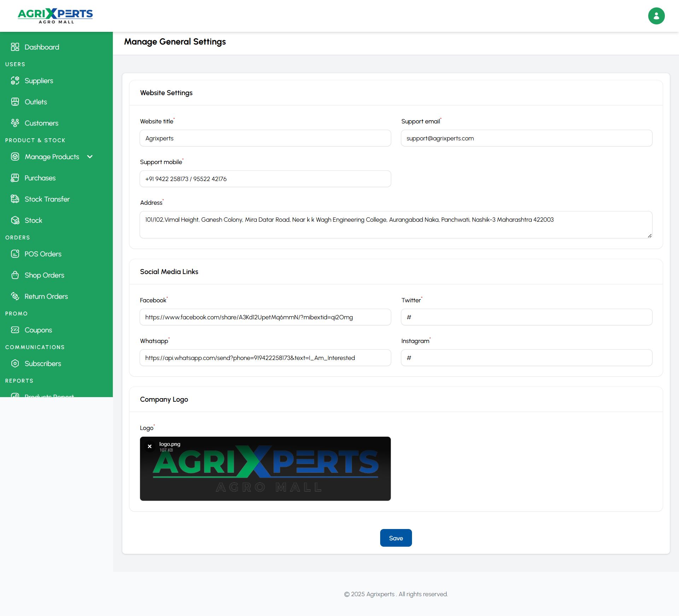This screenshot has width=679, height=616.
Task: Click the Suppliers sidebar icon
Action: point(15,81)
